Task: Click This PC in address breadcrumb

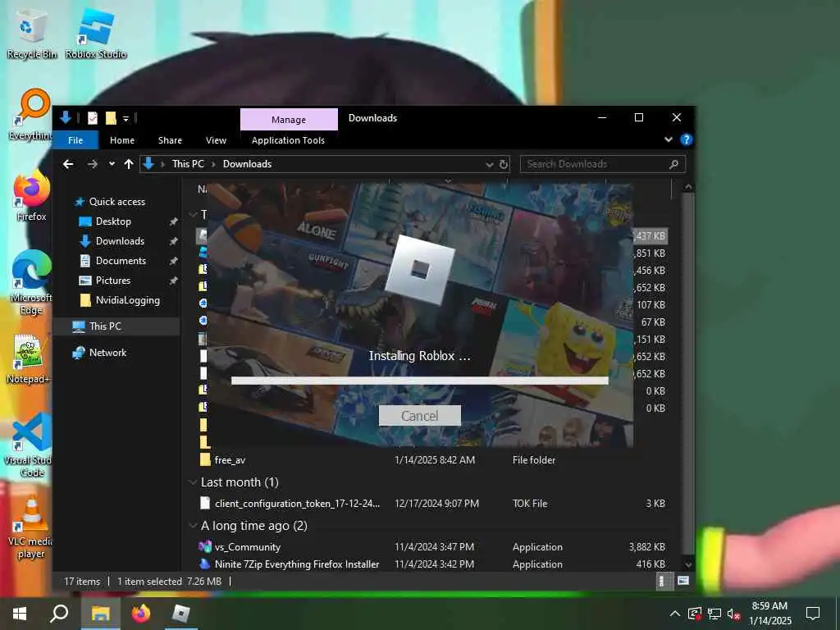Action: pyautogui.click(x=188, y=164)
